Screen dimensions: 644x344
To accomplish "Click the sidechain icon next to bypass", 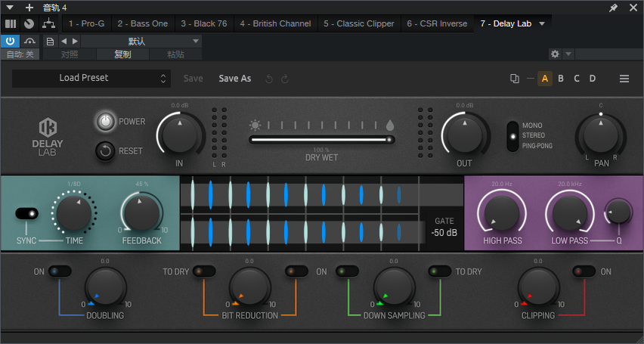I will [29, 41].
